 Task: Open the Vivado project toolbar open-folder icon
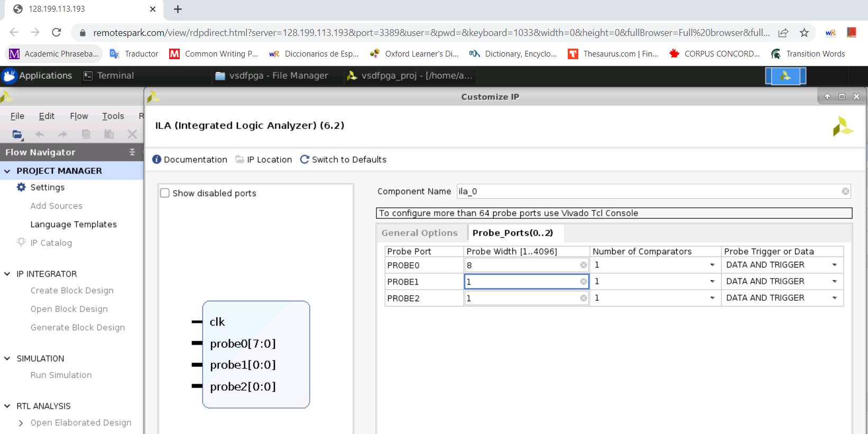point(17,135)
